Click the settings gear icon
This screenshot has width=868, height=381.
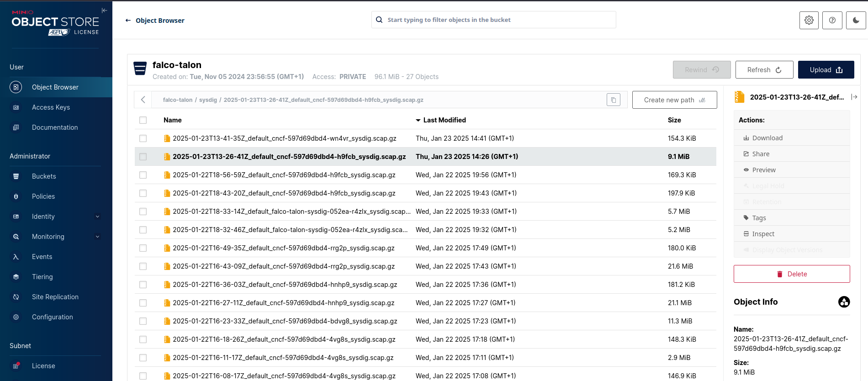(x=809, y=20)
